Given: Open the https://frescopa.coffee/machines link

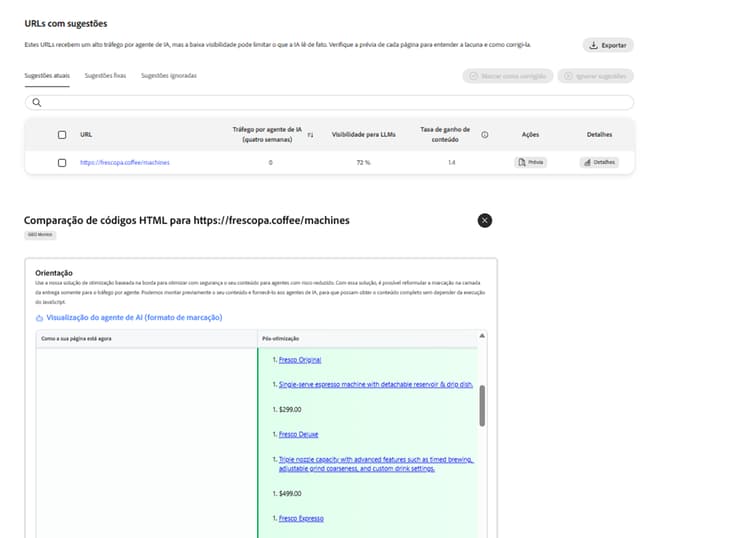Looking at the screenshot, I should (125, 163).
